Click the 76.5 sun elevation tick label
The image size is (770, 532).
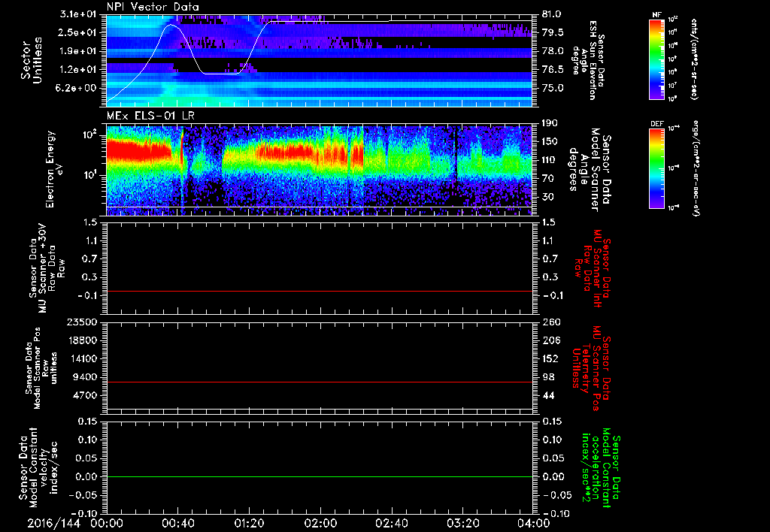[x=553, y=70]
